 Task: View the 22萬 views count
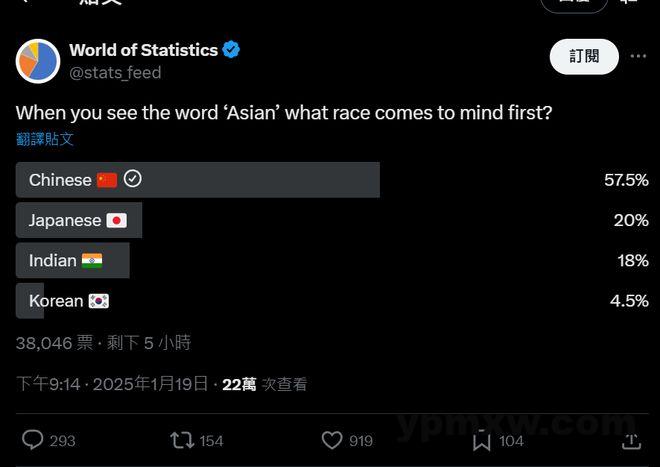pos(239,384)
